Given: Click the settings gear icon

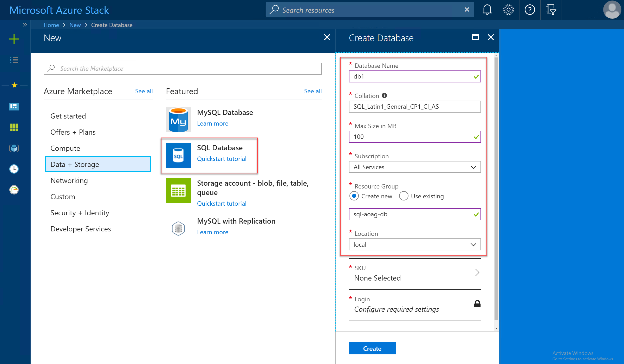Looking at the screenshot, I should (508, 10).
